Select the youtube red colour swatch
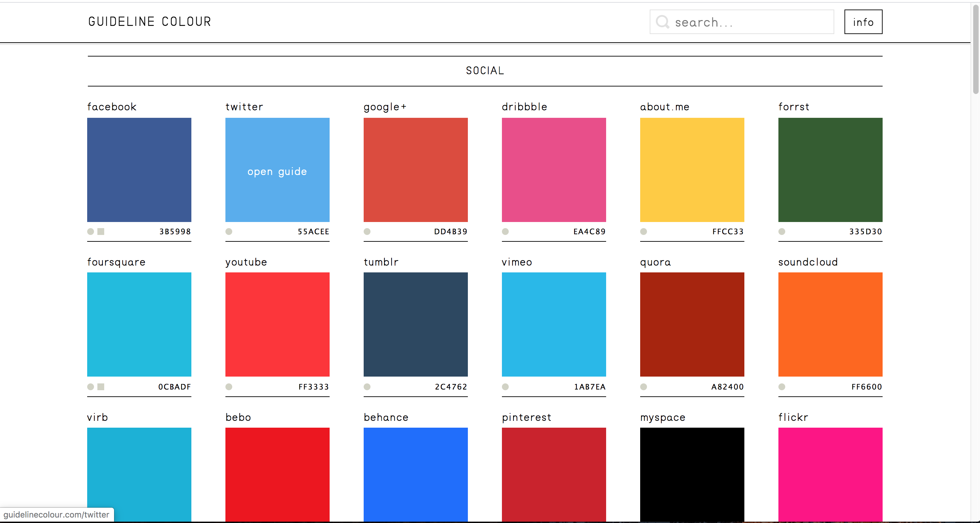This screenshot has height=523, width=980. coord(277,324)
